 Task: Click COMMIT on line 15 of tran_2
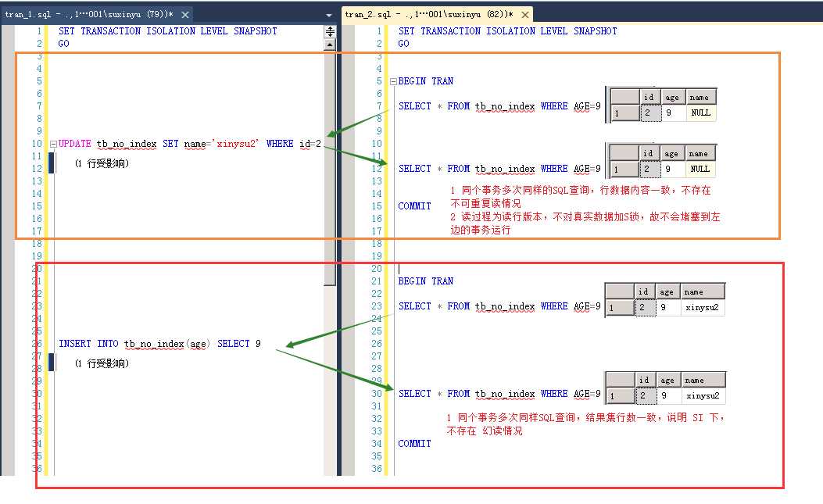click(415, 206)
